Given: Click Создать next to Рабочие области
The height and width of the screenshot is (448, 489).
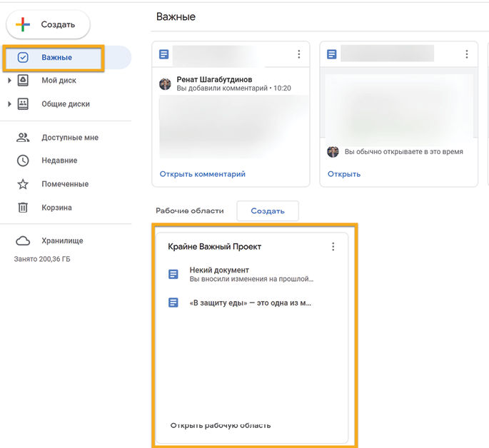Looking at the screenshot, I should pyautogui.click(x=268, y=211).
